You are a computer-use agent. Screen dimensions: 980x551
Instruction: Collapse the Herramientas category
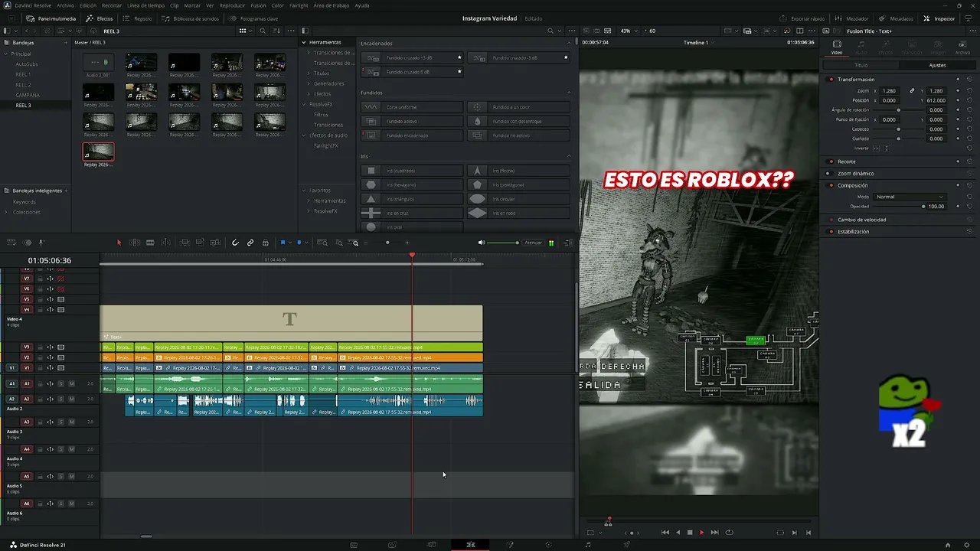(x=304, y=42)
